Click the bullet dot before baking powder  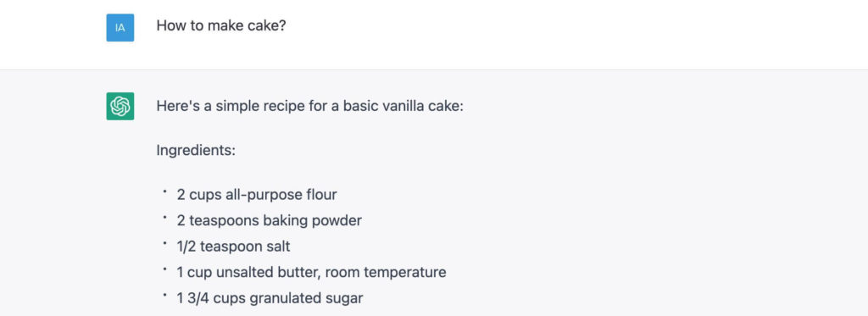[164, 217]
